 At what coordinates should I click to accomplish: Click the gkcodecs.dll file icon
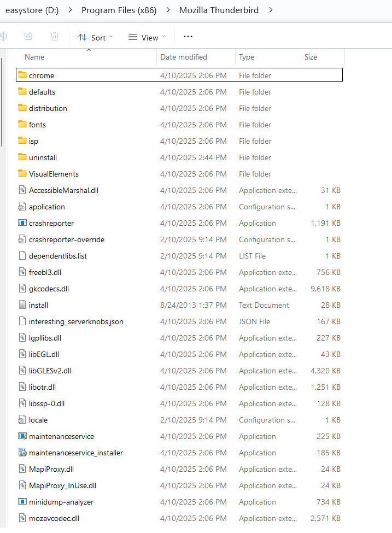point(22,288)
